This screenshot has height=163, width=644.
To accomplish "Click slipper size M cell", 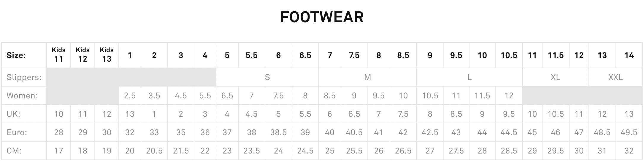I will 367,77.
